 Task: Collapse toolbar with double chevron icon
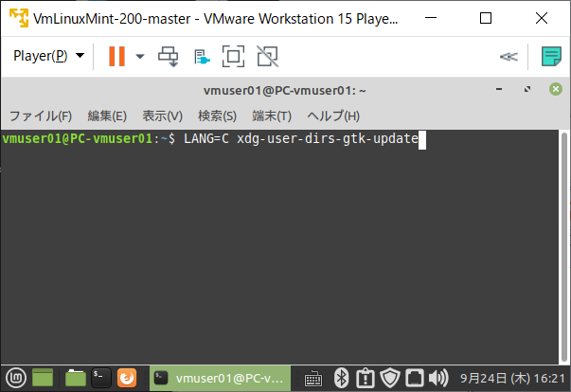509,57
